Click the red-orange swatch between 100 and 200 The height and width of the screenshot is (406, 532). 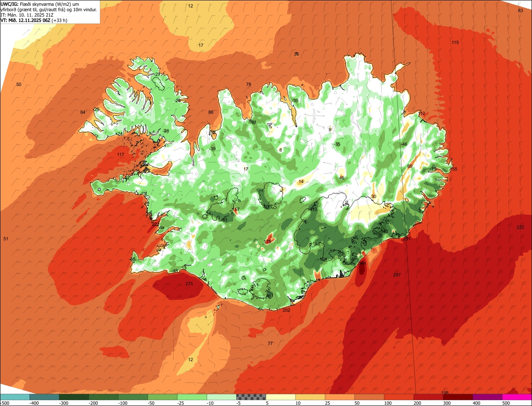[x=398, y=397]
